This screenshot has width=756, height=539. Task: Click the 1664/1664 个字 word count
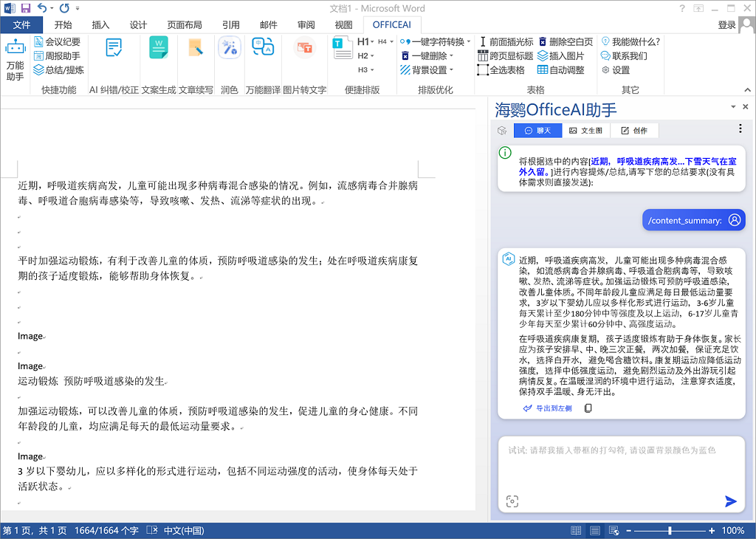pos(106,531)
